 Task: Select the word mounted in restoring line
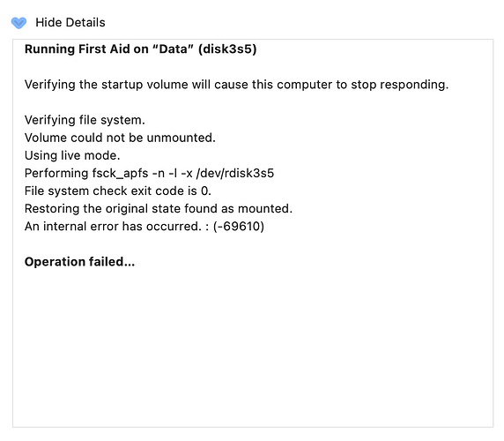[x=265, y=208]
